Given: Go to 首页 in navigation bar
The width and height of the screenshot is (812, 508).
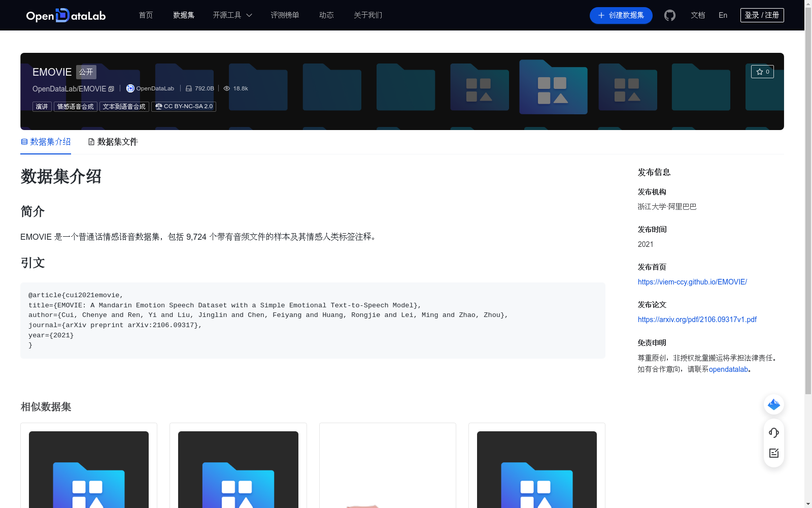Looking at the screenshot, I should click(x=146, y=15).
